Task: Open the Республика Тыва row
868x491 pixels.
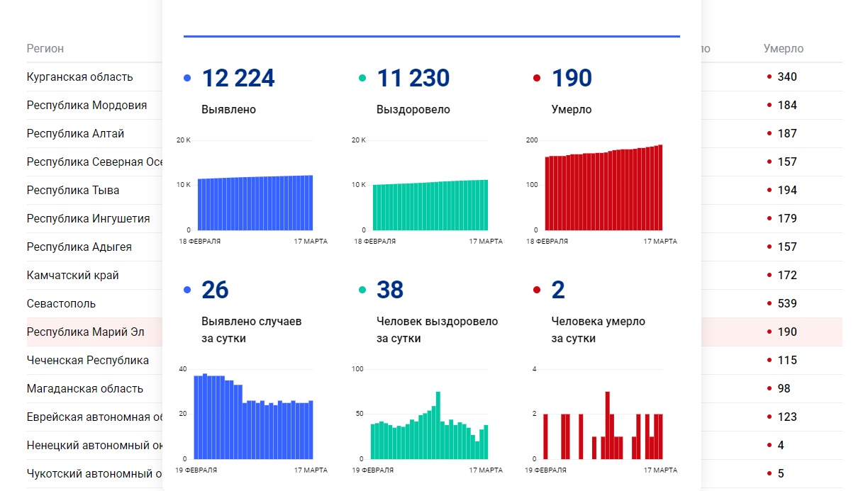Action: click(72, 191)
